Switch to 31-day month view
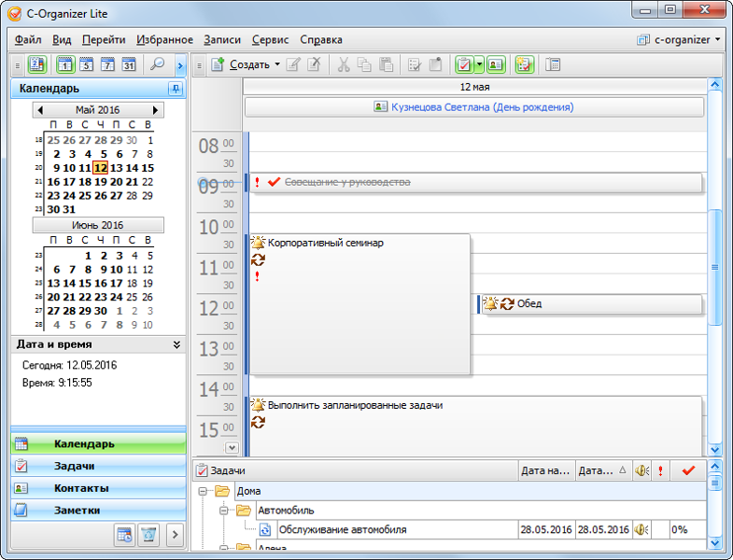The width and height of the screenshot is (733, 560). coord(129,65)
